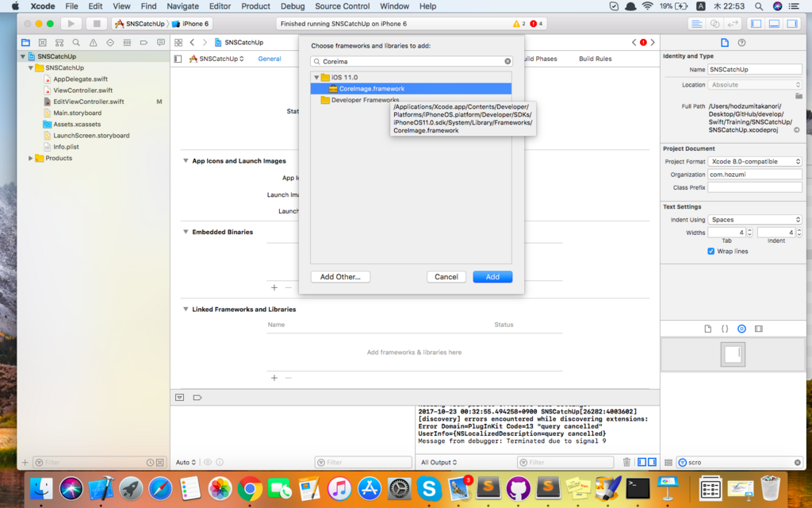Collapse App Icons and Launch Images section
Image resolution: width=812 pixels, height=508 pixels.
click(x=186, y=160)
